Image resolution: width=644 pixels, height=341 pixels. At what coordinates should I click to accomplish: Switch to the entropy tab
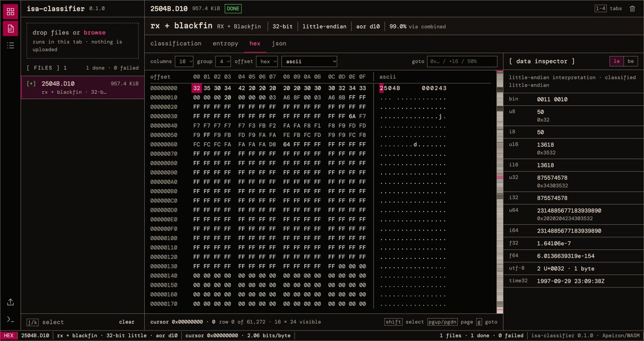(x=225, y=43)
